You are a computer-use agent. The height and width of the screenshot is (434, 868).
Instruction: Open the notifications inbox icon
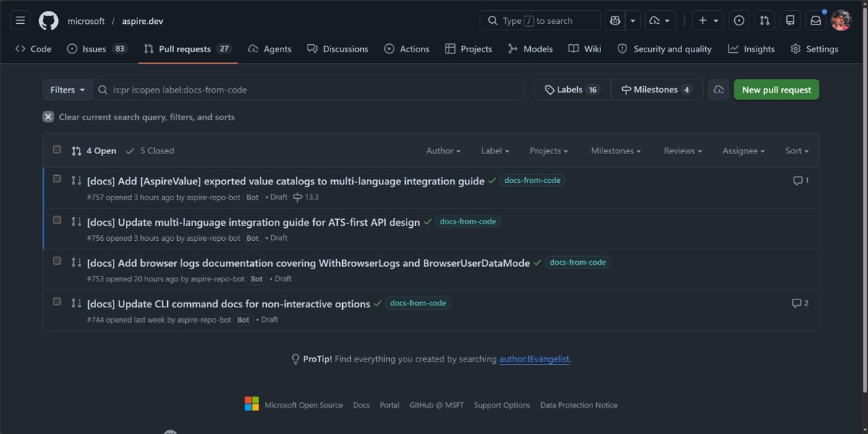point(816,20)
